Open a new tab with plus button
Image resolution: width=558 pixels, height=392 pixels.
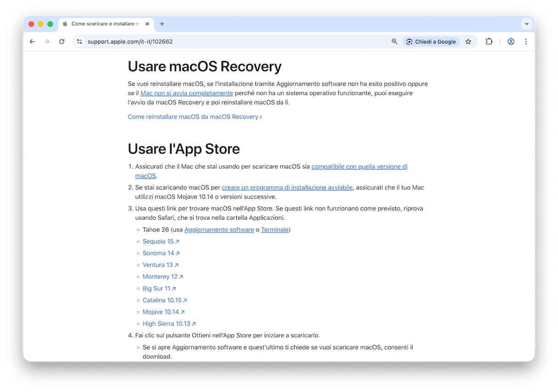162,24
